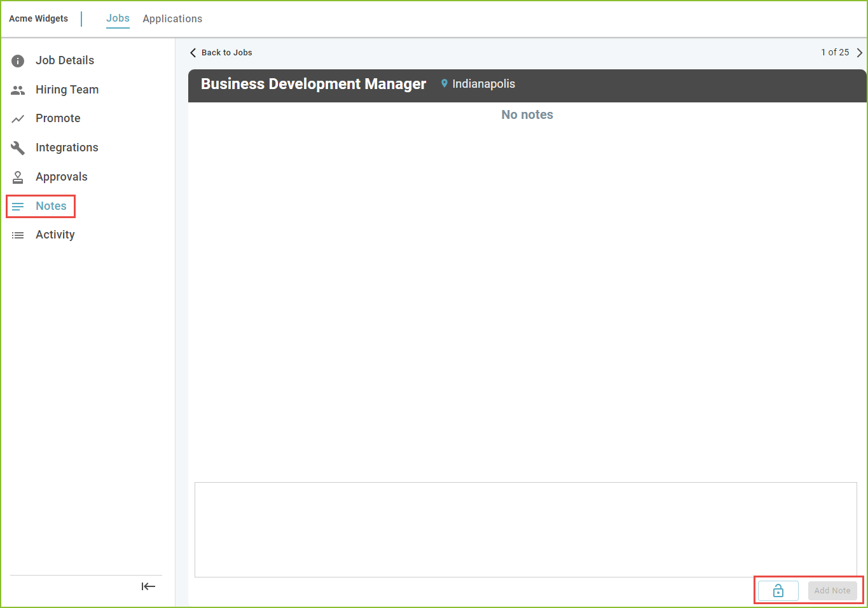
Task: Click the Job Details info icon
Action: point(18,61)
